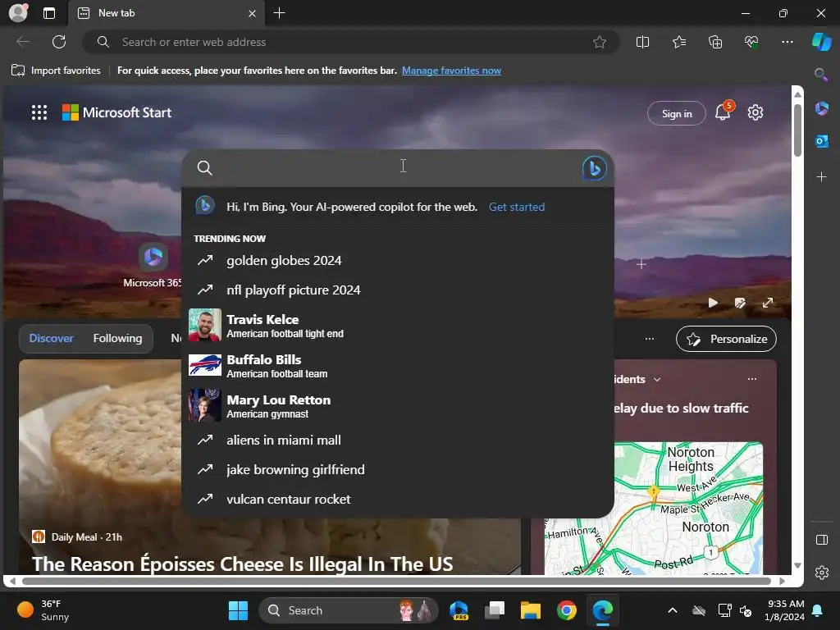Open the Époisses Cheese article headline
Image resolution: width=840 pixels, height=630 pixels.
(x=242, y=564)
